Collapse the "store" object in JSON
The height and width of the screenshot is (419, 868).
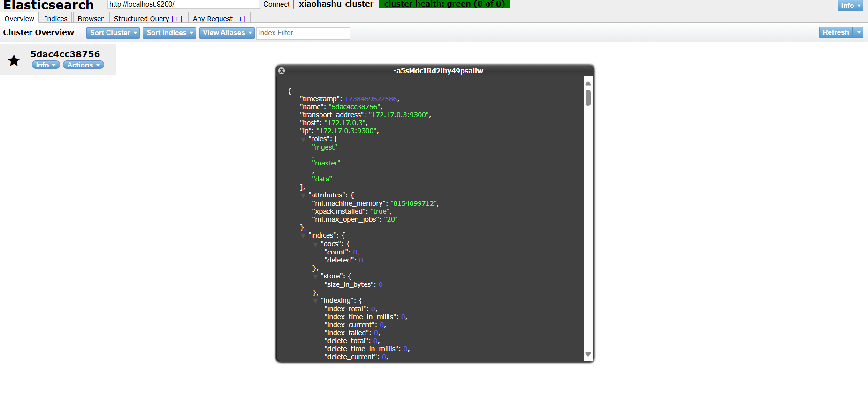click(x=315, y=277)
